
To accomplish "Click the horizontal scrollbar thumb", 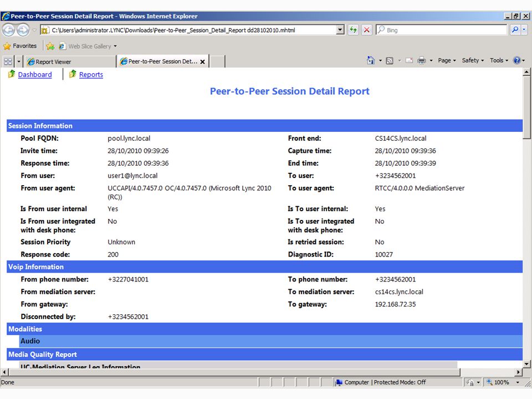I will pos(234,372).
